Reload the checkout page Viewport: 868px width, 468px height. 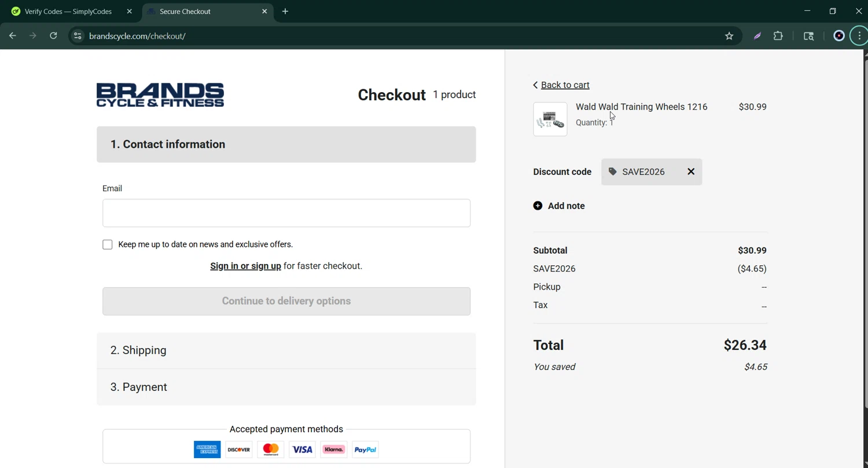(53, 36)
